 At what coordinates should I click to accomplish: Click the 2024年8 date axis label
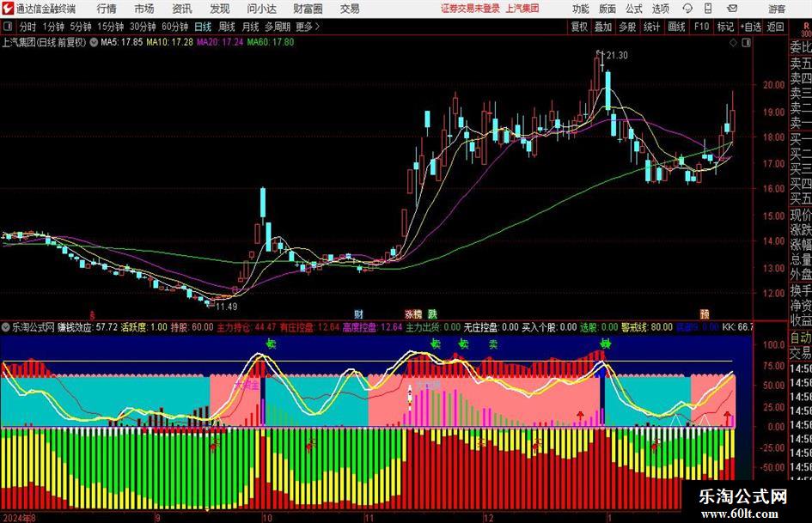(20, 518)
